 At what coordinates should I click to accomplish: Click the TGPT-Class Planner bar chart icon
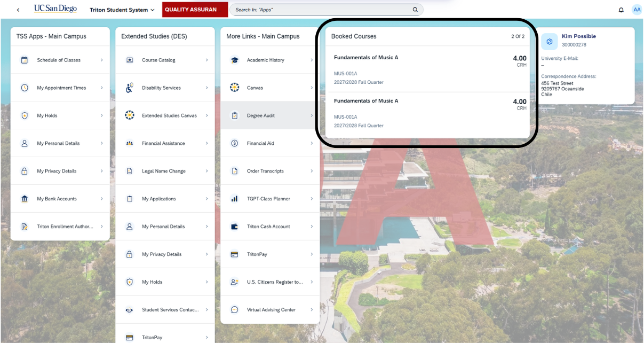pos(234,199)
